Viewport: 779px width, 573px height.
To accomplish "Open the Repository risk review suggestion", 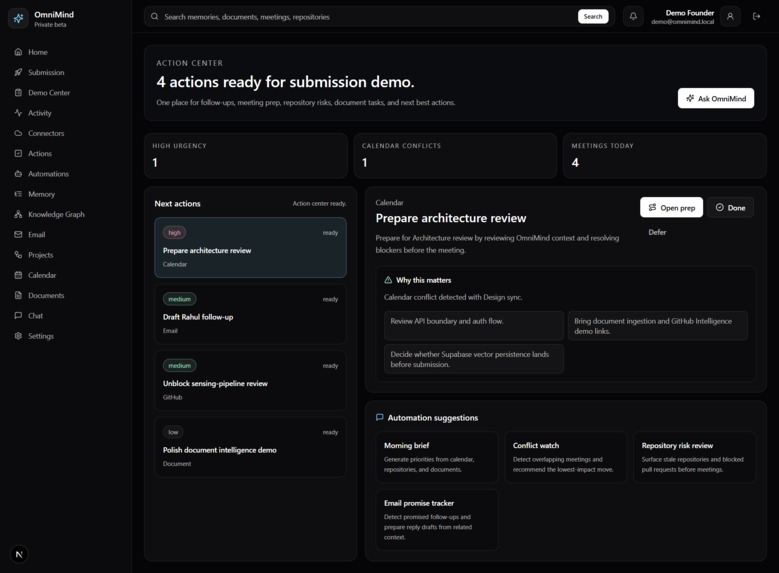I will (x=695, y=457).
